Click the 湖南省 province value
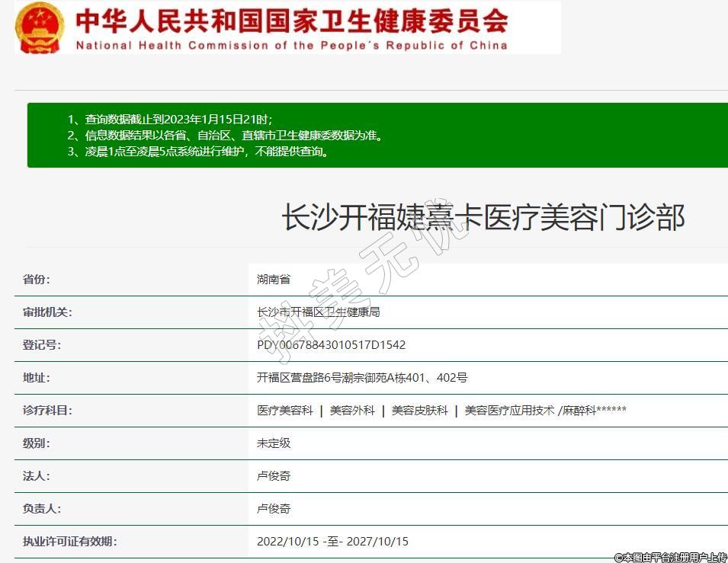This screenshot has width=728, height=563. coord(274,280)
